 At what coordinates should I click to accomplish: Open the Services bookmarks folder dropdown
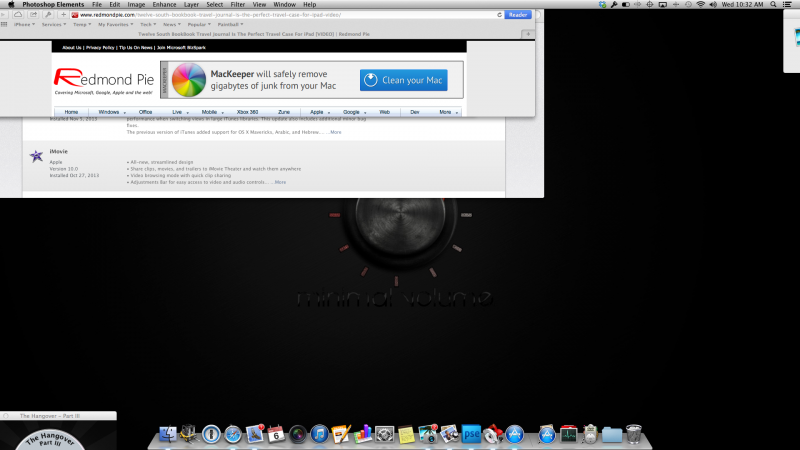[54, 24]
